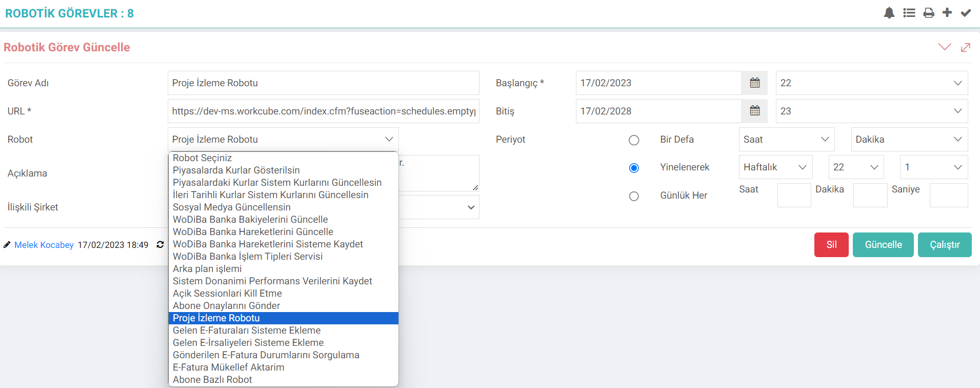Expand panel with diagonal arrow icon
This screenshot has height=388, width=980.
point(966,47)
